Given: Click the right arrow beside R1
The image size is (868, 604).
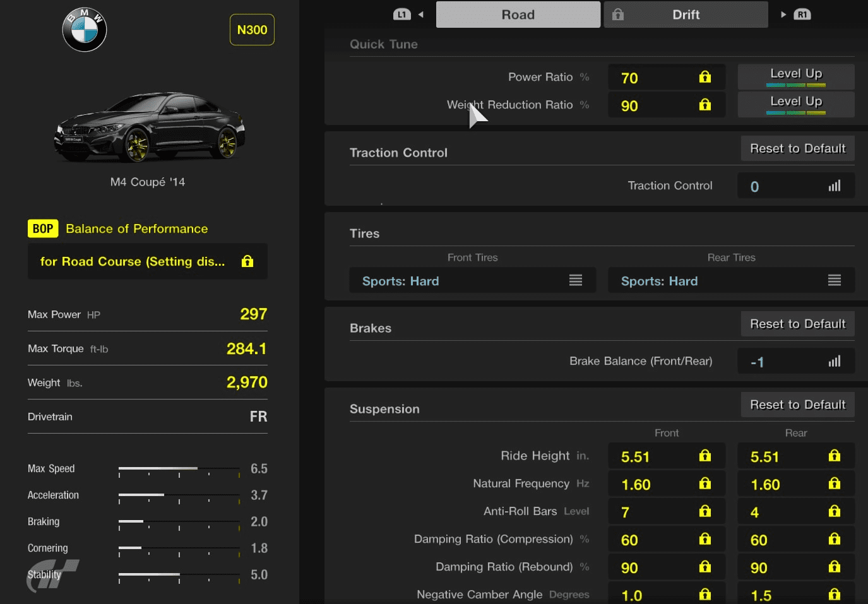Looking at the screenshot, I should click(783, 15).
